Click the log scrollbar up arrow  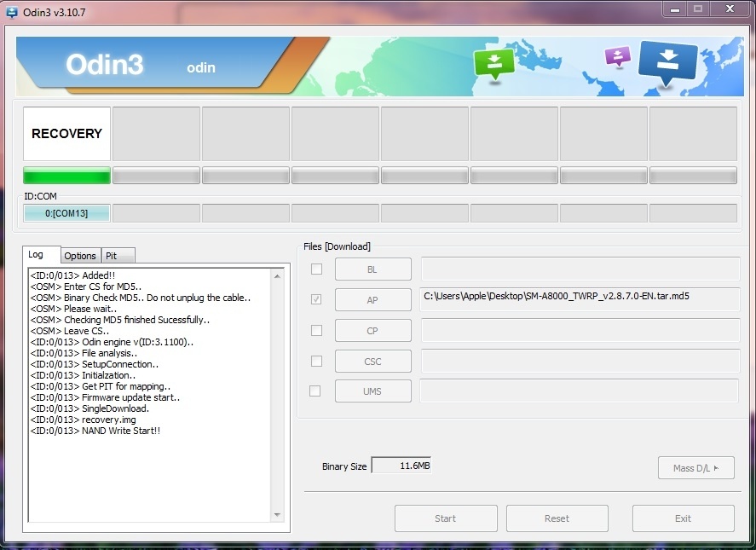pos(277,276)
